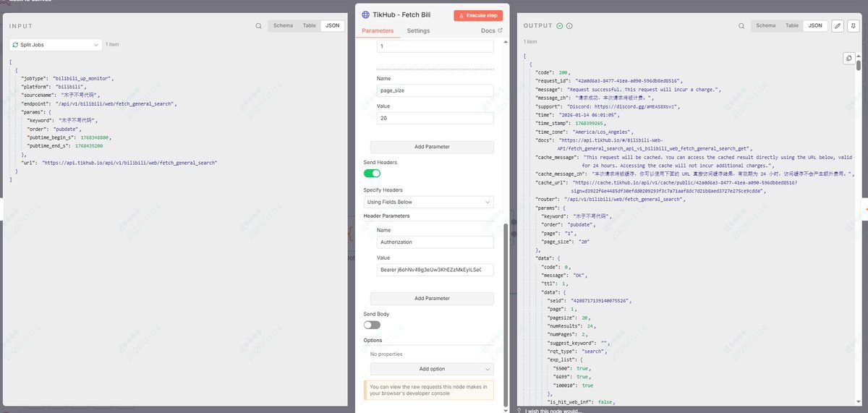The height and width of the screenshot is (413, 868).
Task: Open the Docs link
Action: [x=492, y=31]
